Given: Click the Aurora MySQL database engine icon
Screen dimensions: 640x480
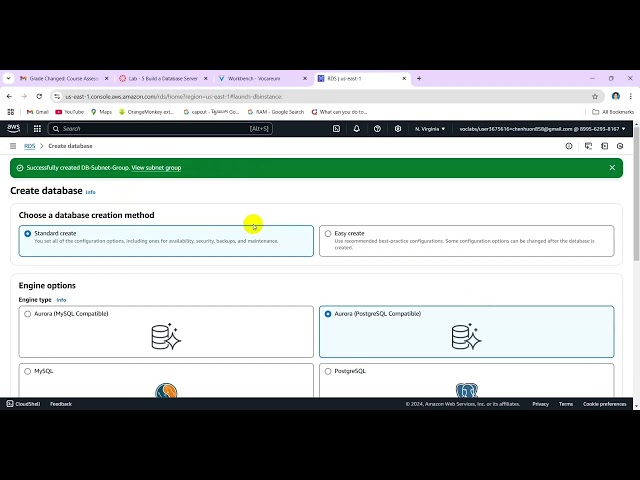Looking at the screenshot, I should 166,336.
